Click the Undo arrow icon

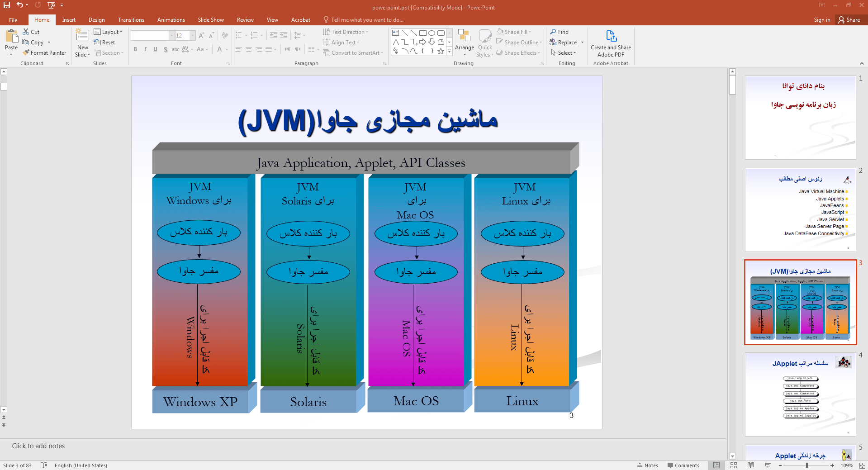[19, 5]
